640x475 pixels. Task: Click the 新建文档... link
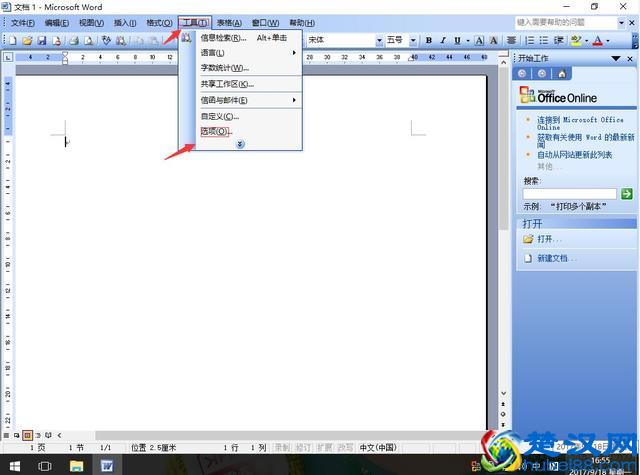[x=556, y=258]
